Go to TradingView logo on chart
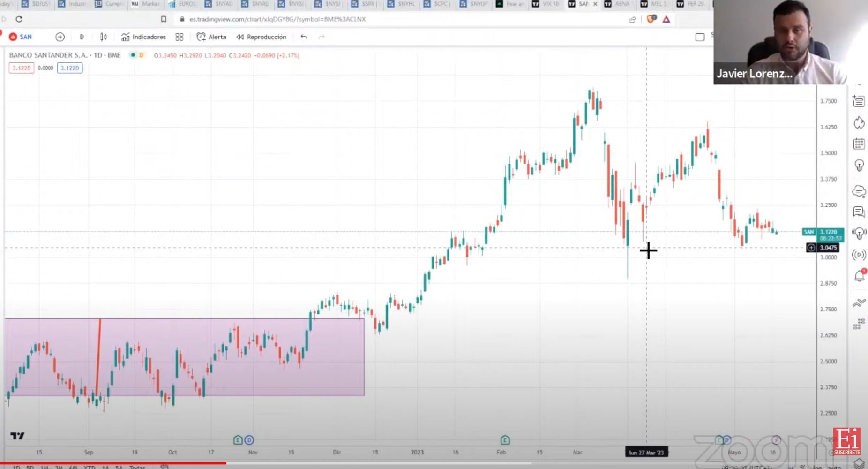Screen dimensions: 868x469 point(17,436)
